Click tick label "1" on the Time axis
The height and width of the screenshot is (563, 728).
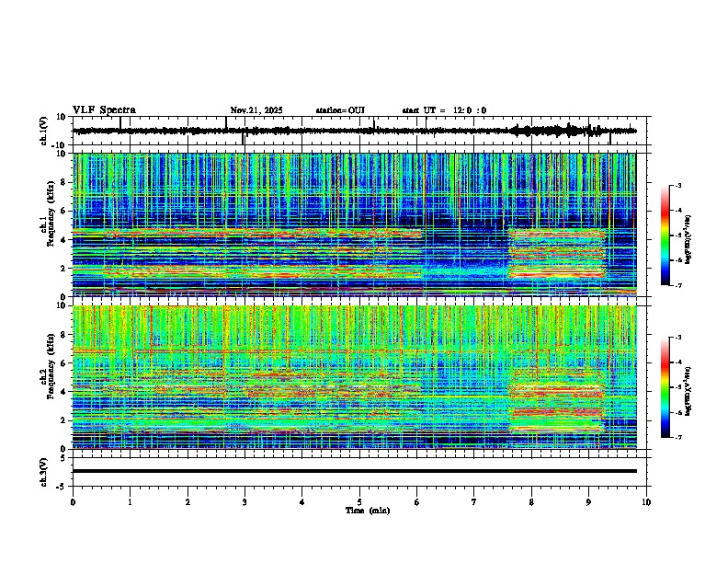click(130, 502)
